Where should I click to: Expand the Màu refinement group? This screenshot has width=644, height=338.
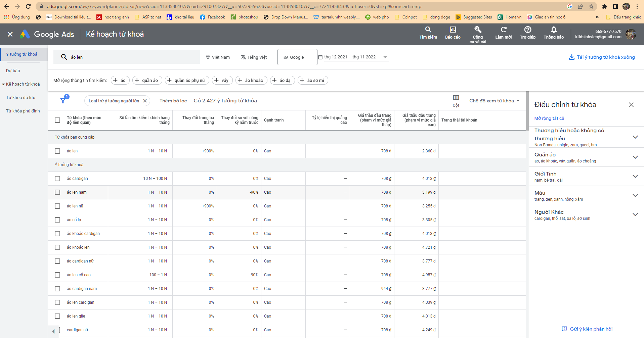point(635,195)
